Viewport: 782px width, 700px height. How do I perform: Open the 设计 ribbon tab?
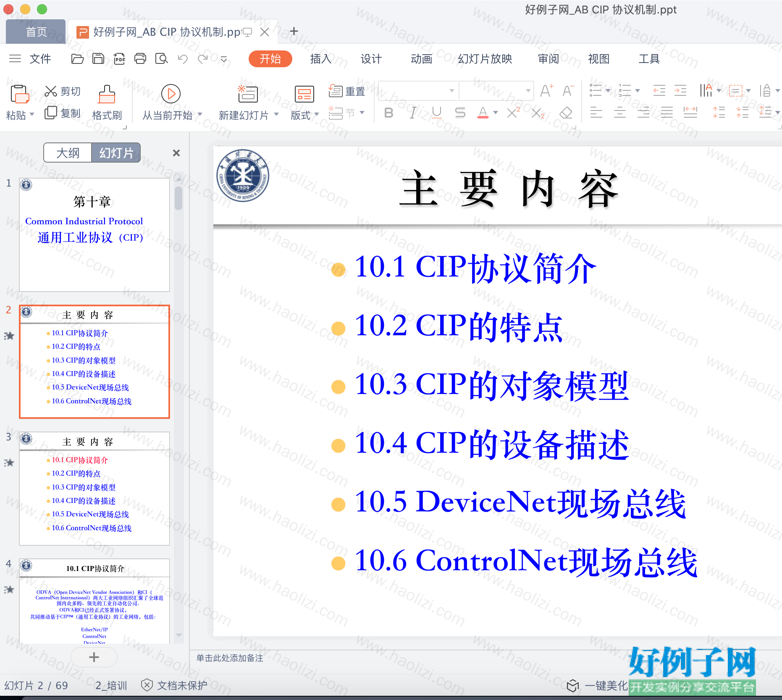click(x=371, y=59)
